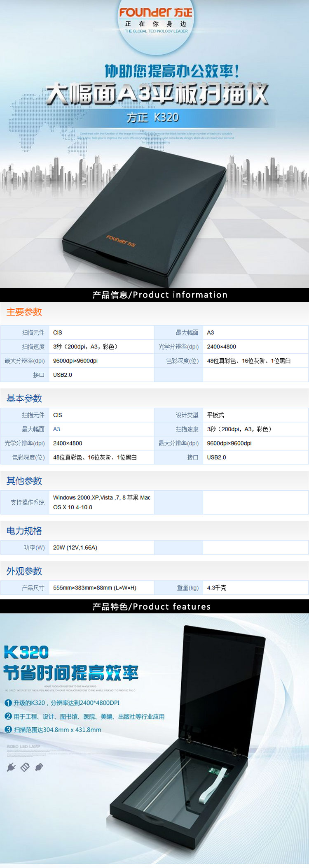Click USB2.0 value in 主要参数 table
The image size is (309, 868).
click(63, 375)
